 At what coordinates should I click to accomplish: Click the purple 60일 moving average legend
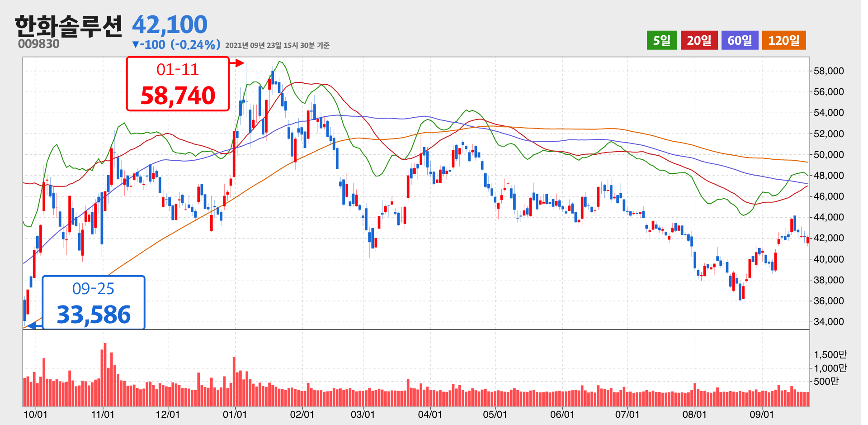[x=740, y=40]
